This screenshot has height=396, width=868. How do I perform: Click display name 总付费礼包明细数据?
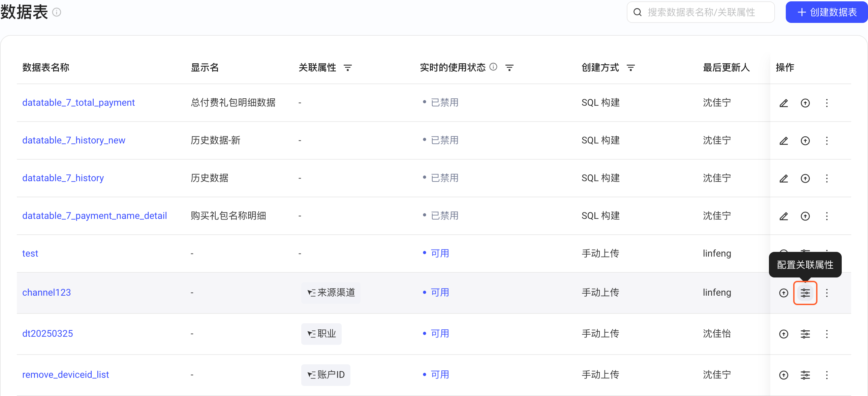coord(233,102)
